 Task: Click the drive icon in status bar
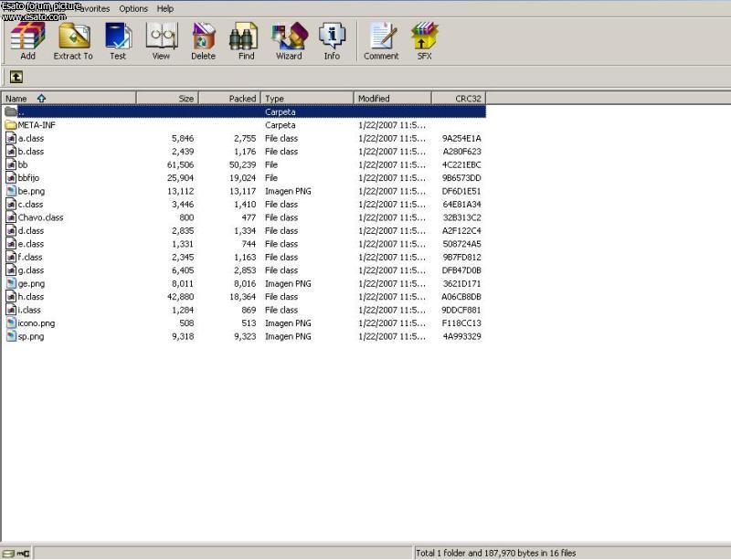point(9,554)
